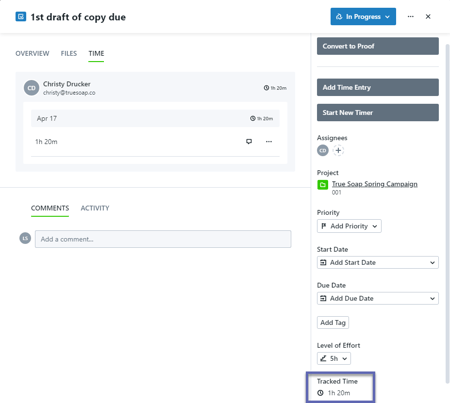Click Christy Drucker's CD avatar in the time entry

31,88
